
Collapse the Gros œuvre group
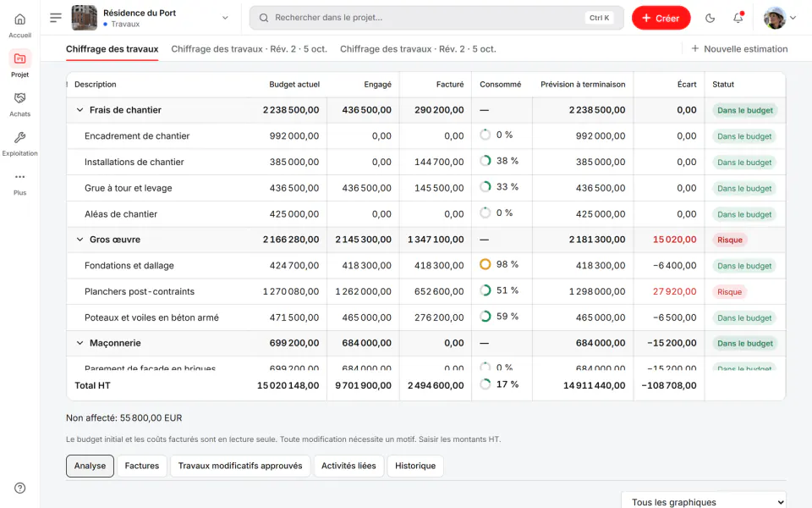(80, 240)
